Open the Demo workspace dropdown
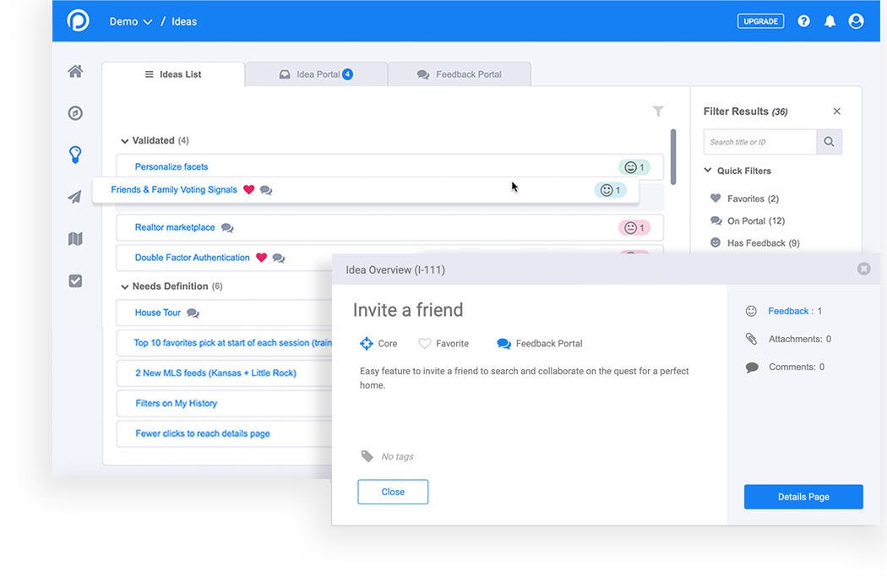Viewport: 887px width, 588px height. 131,21
